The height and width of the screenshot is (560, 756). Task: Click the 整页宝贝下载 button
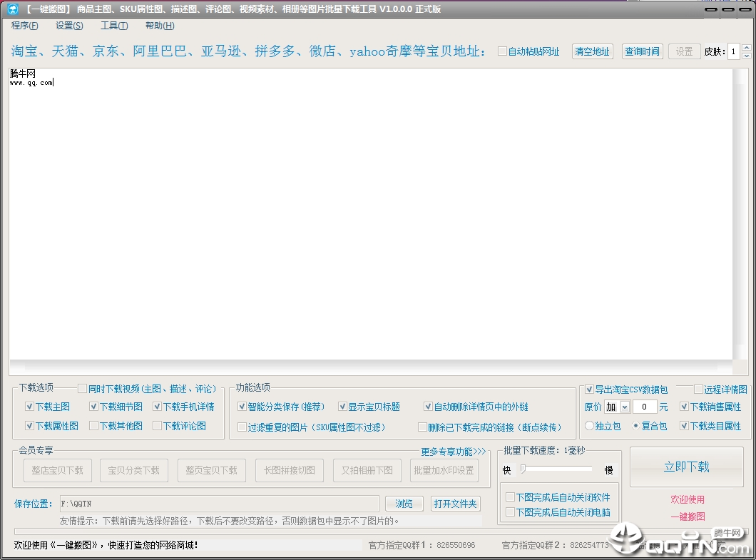212,470
